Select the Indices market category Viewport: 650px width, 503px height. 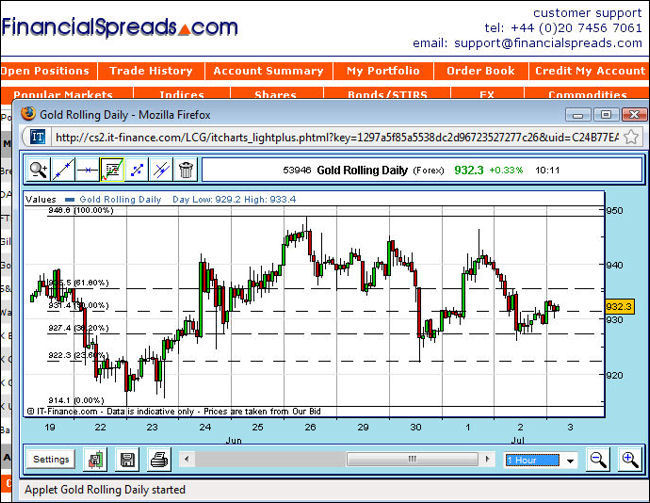[182, 93]
